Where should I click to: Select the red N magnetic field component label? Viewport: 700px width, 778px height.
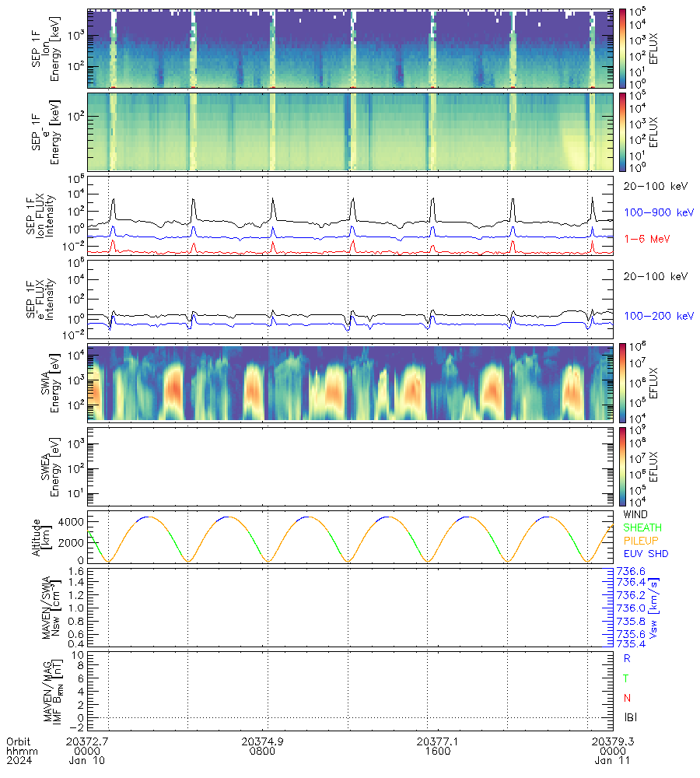(x=627, y=698)
